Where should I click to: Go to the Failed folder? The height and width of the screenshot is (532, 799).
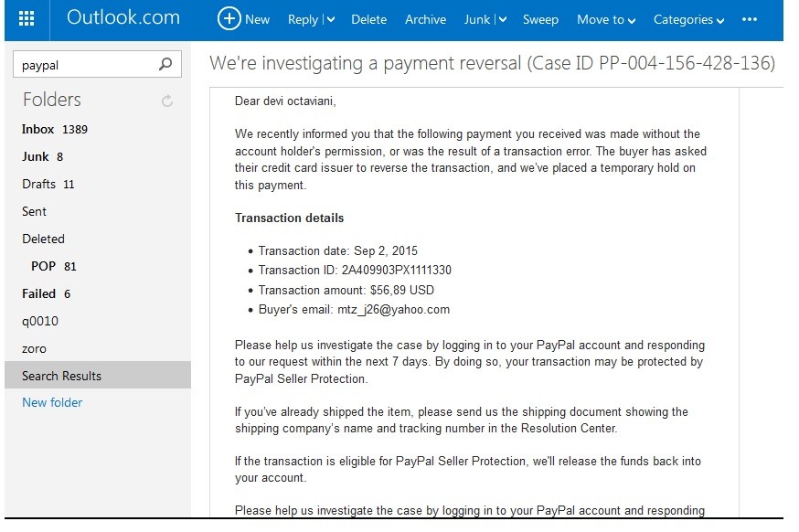38,293
